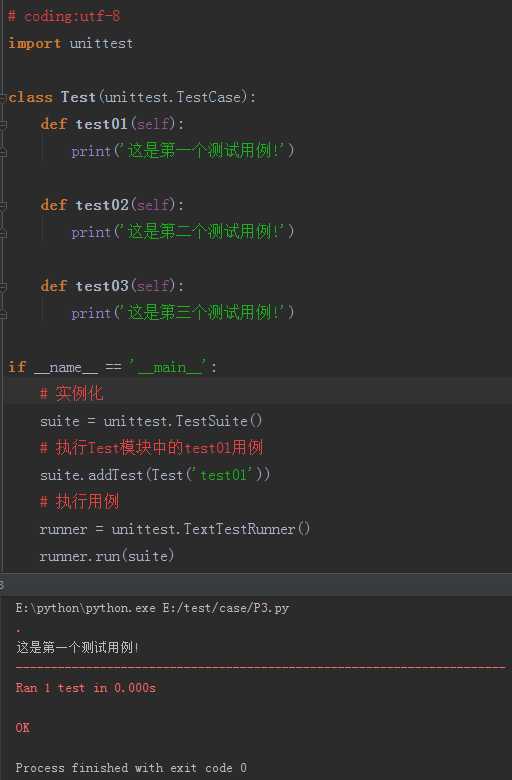Click console output '这是第一个测试用例!'

point(78,648)
